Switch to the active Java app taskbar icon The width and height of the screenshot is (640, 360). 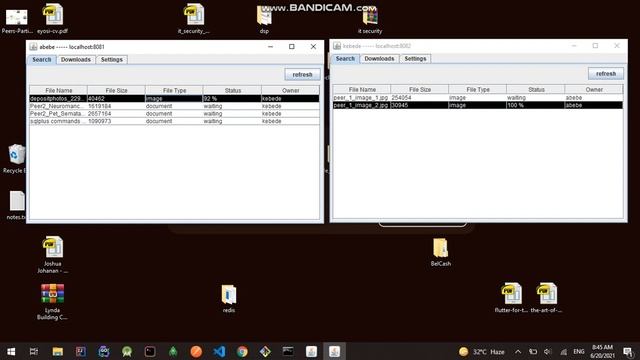point(334,351)
